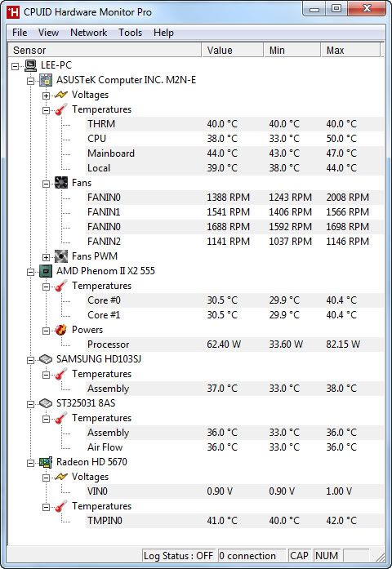Select the SAMSUNG HD103SJ hard drive icon
Screen dimensions: 392x569
tap(46, 359)
